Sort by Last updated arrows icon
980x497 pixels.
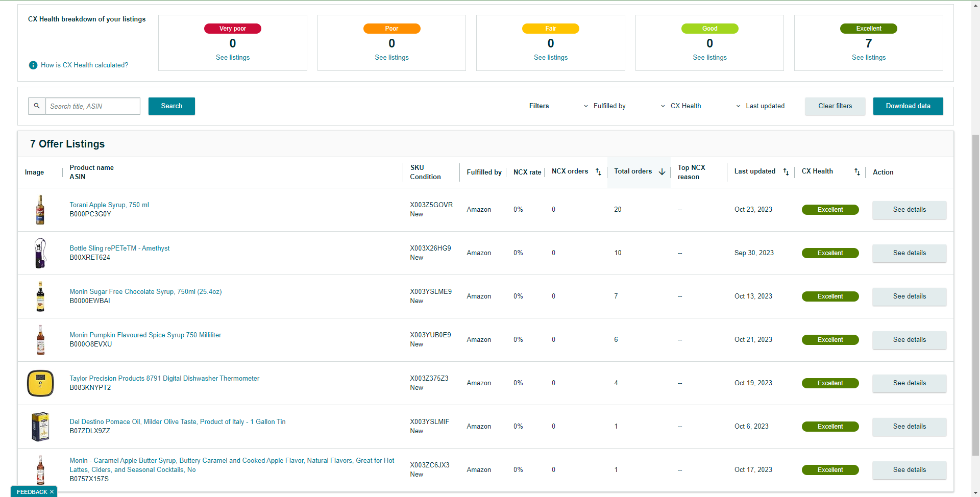(x=786, y=172)
